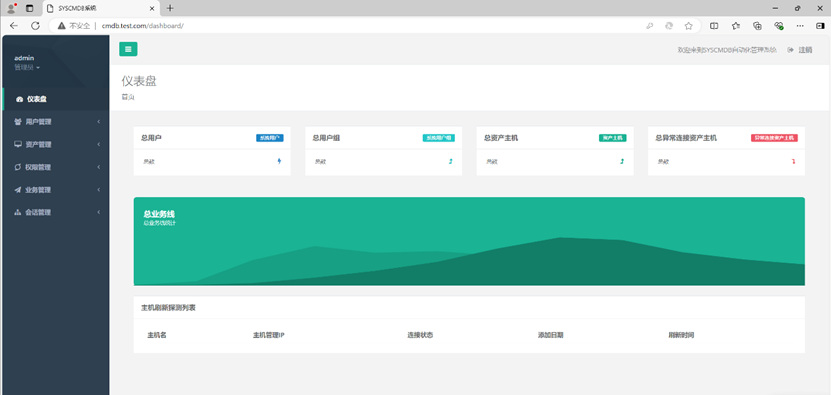Viewport: 831px width, 395px height.
Task: Click the 连接状态 column header
Action: pyautogui.click(x=420, y=336)
